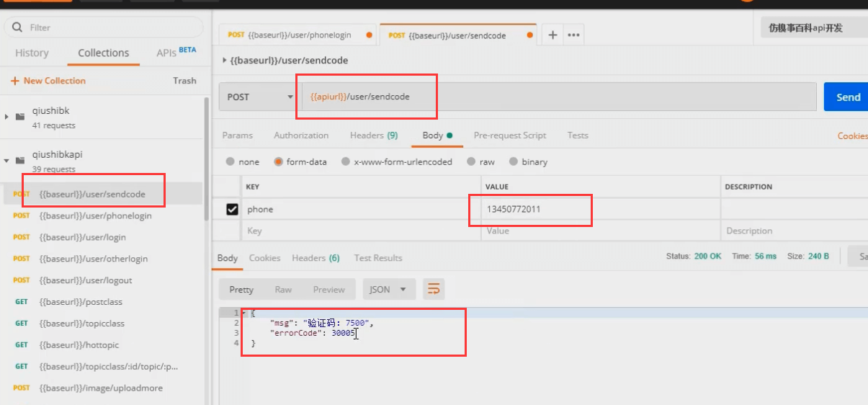
Task: Select the GET hottopic request
Action: pyautogui.click(x=101, y=345)
